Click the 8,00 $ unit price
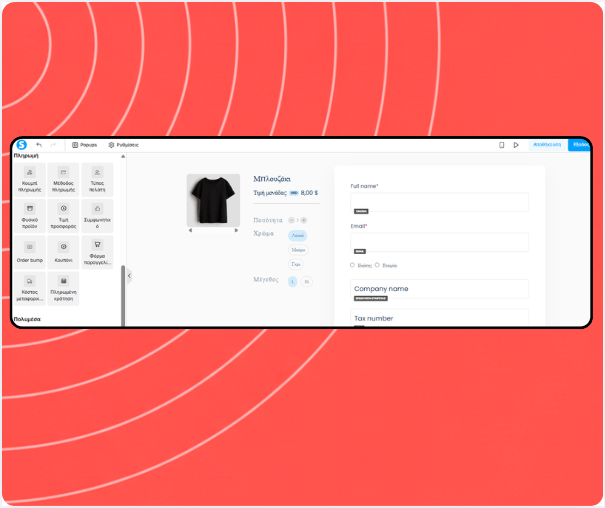 [309, 192]
